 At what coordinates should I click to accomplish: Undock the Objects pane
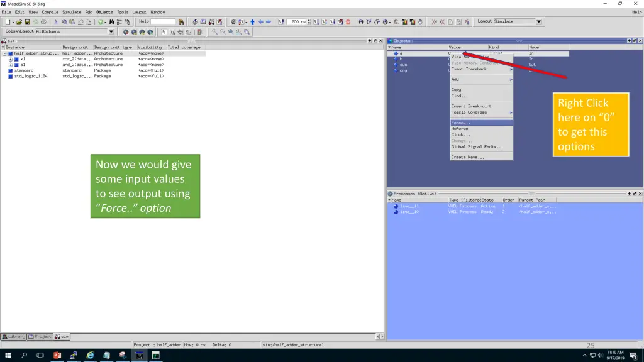click(x=635, y=41)
